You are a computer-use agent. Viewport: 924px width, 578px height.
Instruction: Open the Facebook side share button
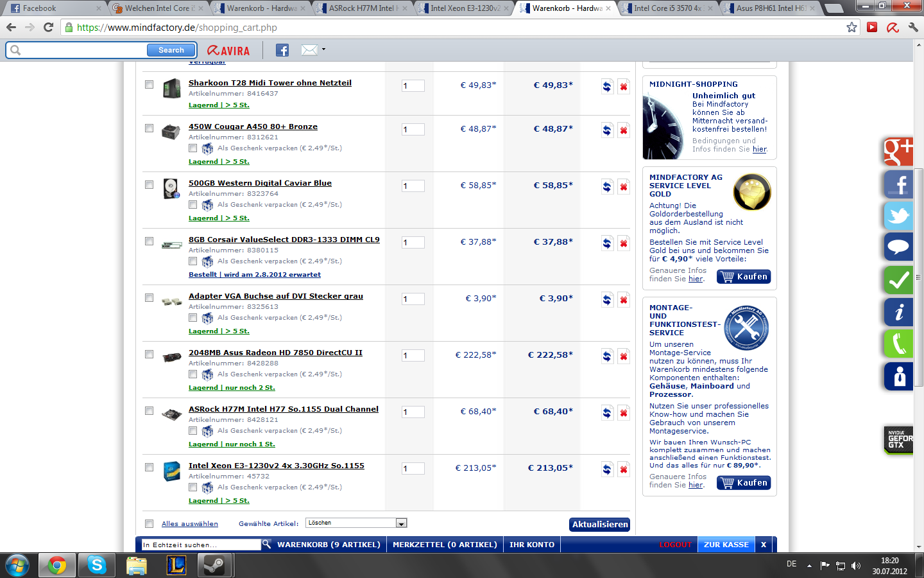click(x=898, y=184)
